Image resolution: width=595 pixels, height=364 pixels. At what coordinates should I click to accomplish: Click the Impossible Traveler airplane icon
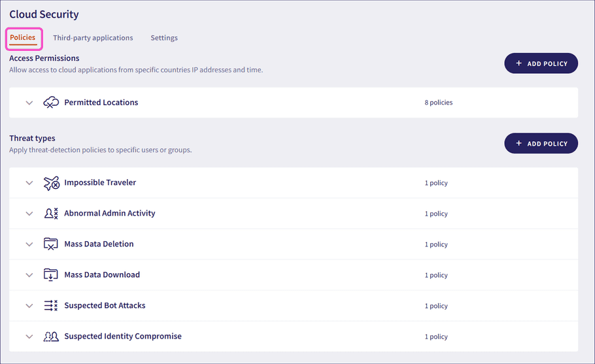pos(51,183)
